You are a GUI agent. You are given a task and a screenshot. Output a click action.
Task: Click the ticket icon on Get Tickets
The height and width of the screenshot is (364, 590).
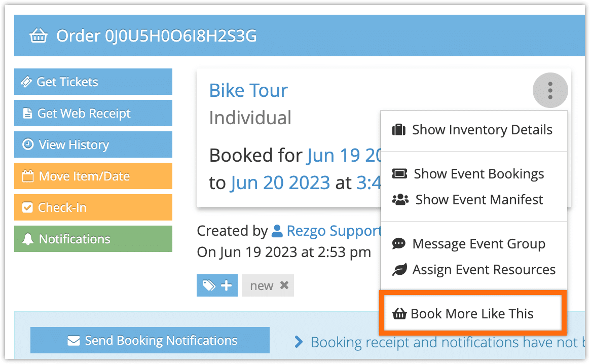coord(26,82)
